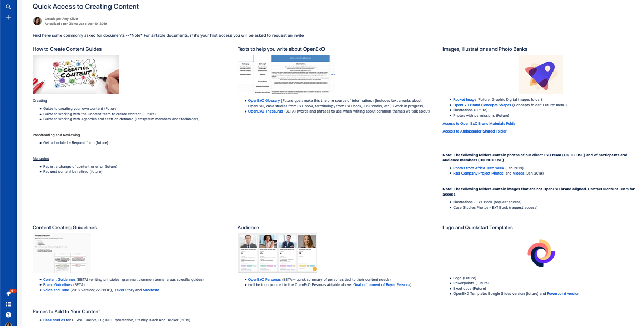Click the 'Actualizado por última vez' date text
Screen dimensions: 644x326
[x=76, y=24]
